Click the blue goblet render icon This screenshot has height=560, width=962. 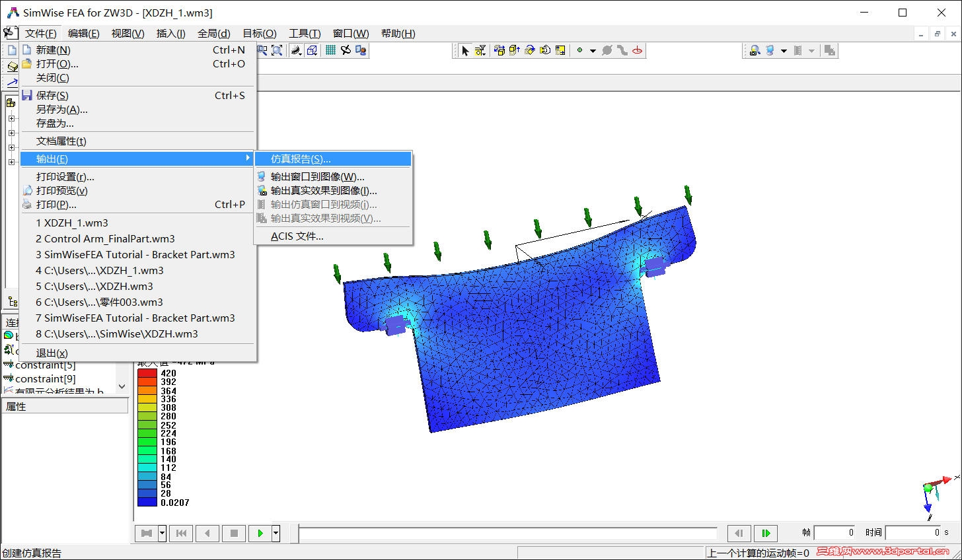coord(770,50)
